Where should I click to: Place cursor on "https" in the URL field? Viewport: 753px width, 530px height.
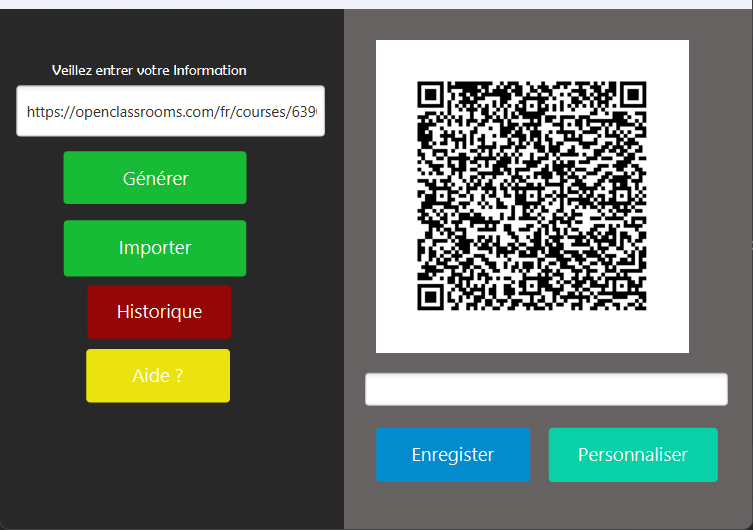click(x=45, y=112)
